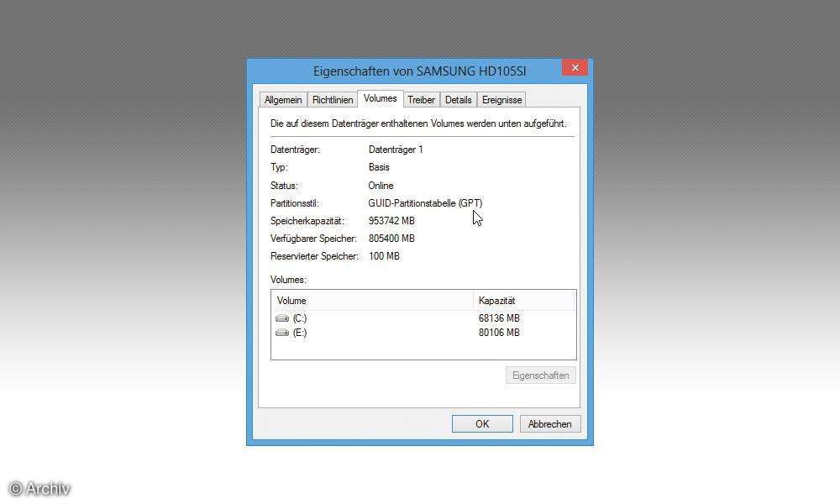
Task: Confirm with the OK button
Action: coord(482,423)
